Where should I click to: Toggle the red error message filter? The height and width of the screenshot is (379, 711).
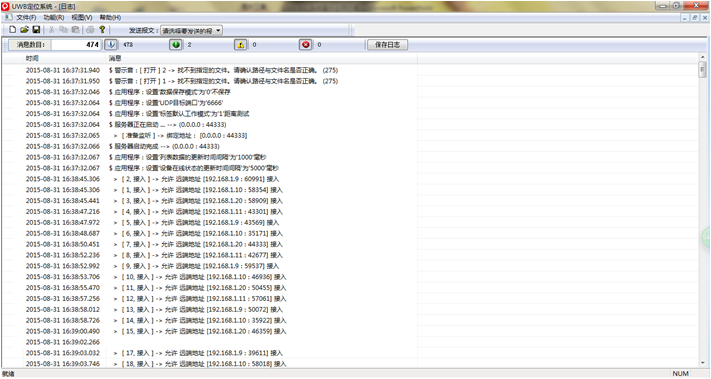[x=306, y=44]
